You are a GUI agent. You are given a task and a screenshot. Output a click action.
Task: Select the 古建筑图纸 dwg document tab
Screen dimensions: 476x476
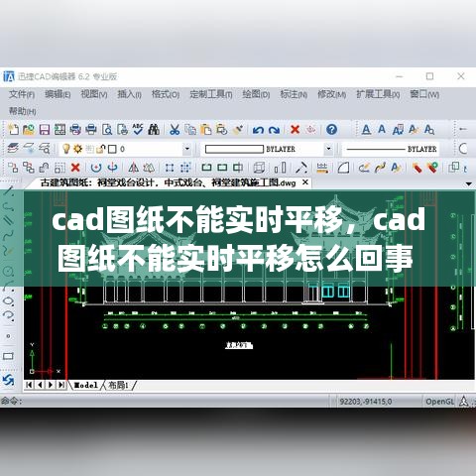point(168,182)
